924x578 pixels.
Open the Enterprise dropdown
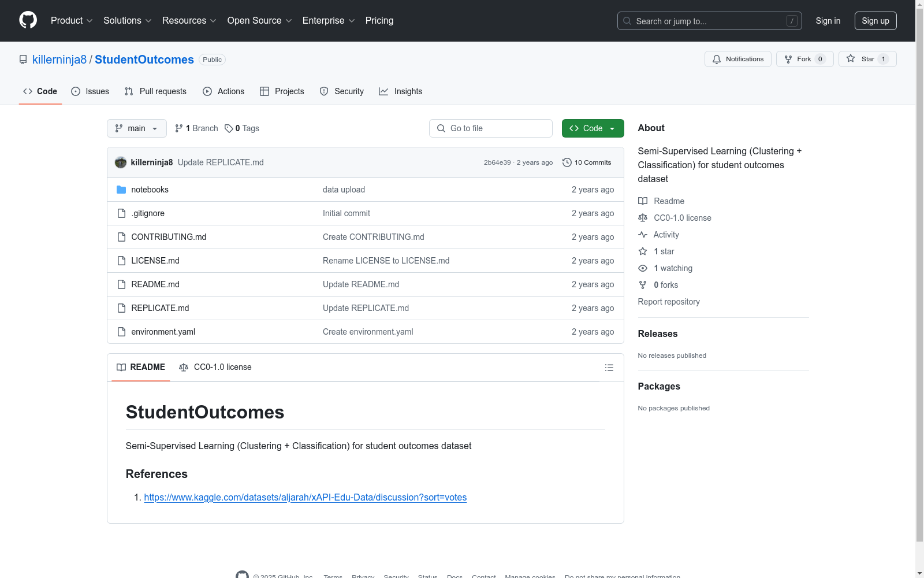[329, 21]
